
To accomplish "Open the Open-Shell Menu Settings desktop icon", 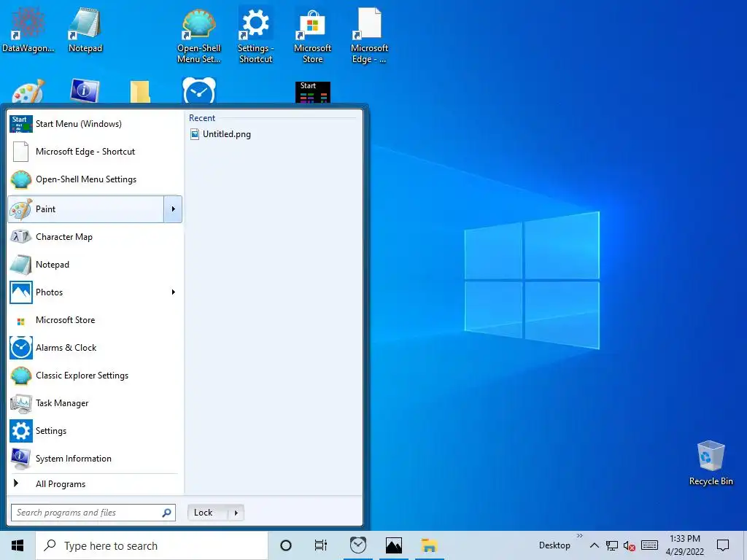I will coord(198,34).
